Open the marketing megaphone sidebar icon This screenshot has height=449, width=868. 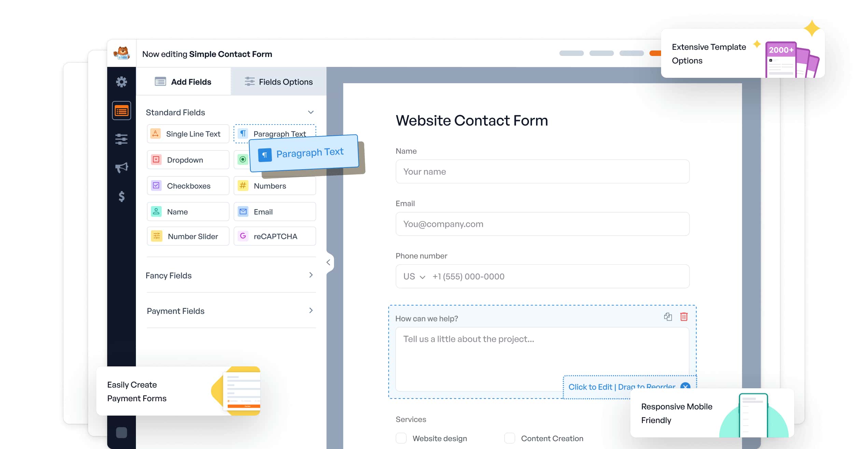(121, 168)
